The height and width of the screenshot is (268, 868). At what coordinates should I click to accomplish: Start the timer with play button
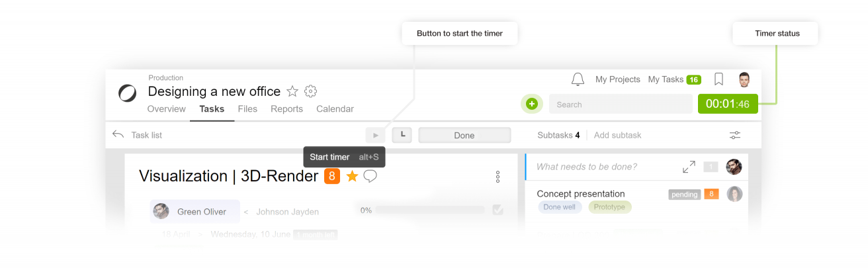click(x=376, y=135)
